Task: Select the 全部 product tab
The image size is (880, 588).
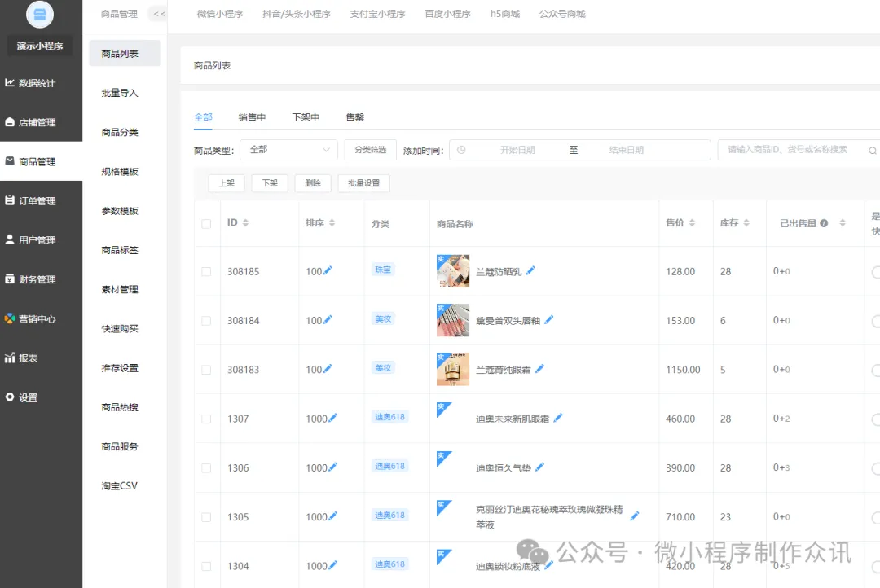Action: click(203, 117)
